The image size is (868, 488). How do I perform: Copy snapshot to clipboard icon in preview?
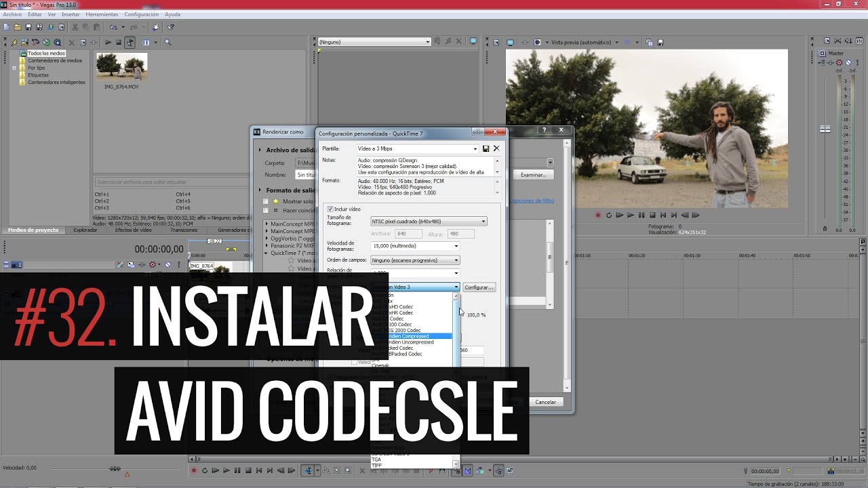[649, 42]
